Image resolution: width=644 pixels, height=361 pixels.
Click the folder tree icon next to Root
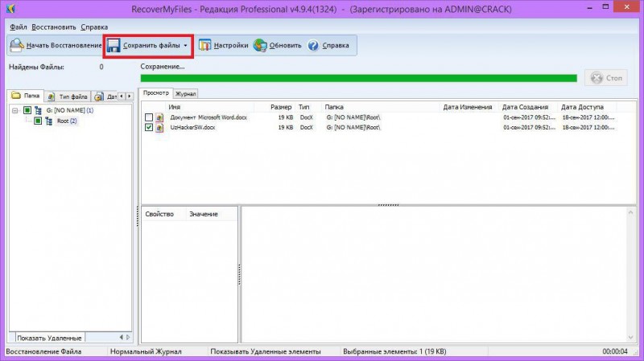pyautogui.click(x=49, y=121)
